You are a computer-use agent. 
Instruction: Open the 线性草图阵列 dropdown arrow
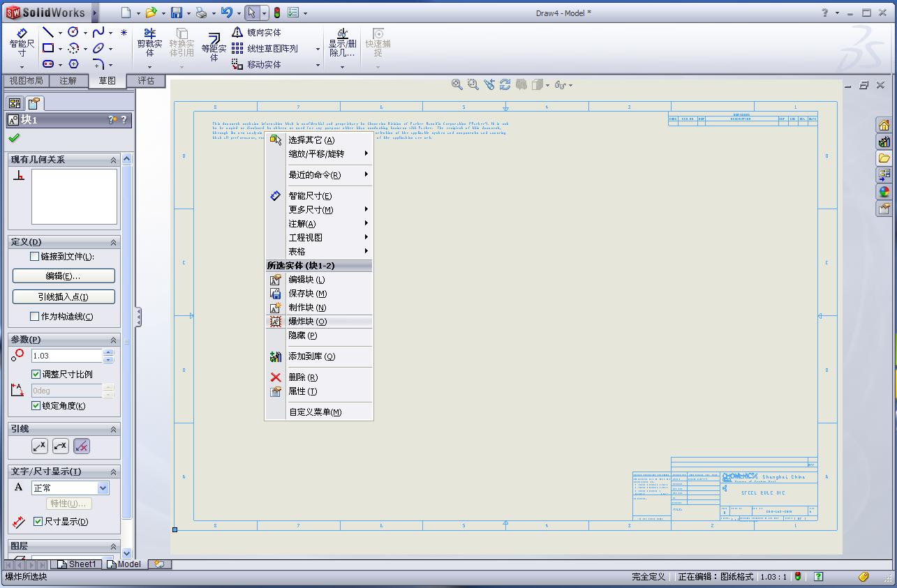[318, 49]
